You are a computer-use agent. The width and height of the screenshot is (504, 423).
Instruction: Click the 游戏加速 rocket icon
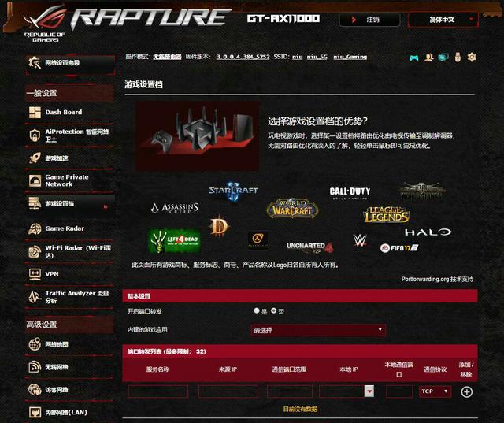point(35,158)
